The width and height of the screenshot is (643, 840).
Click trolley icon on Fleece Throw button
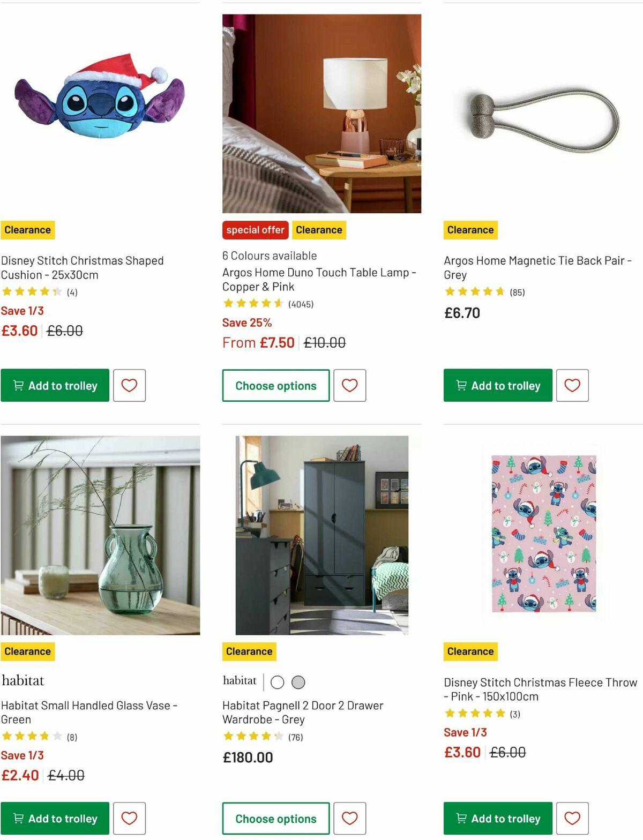461,818
